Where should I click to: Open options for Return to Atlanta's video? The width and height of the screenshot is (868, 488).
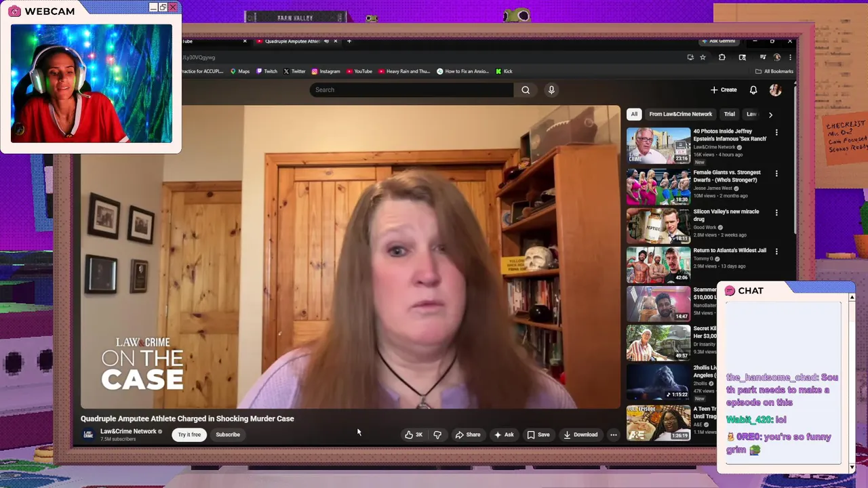click(x=776, y=251)
